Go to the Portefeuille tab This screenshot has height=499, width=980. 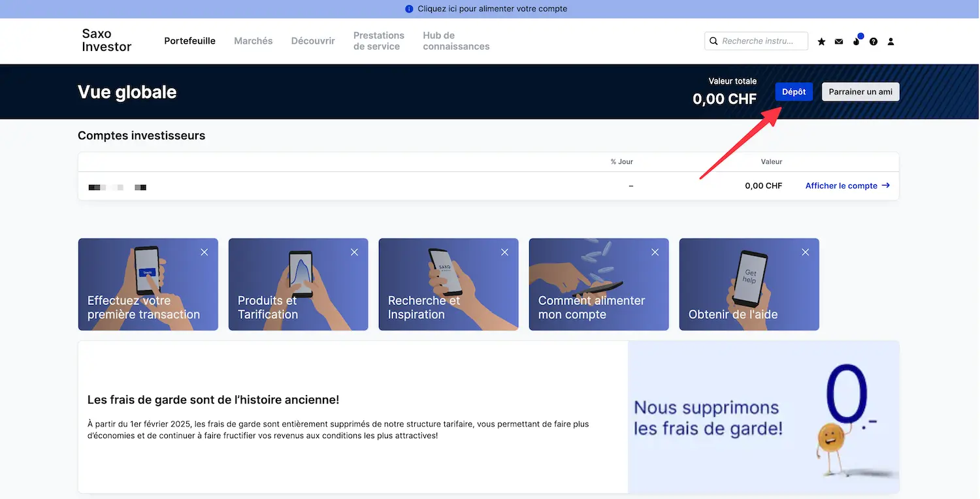pyautogui.click(x=189, y=40)
